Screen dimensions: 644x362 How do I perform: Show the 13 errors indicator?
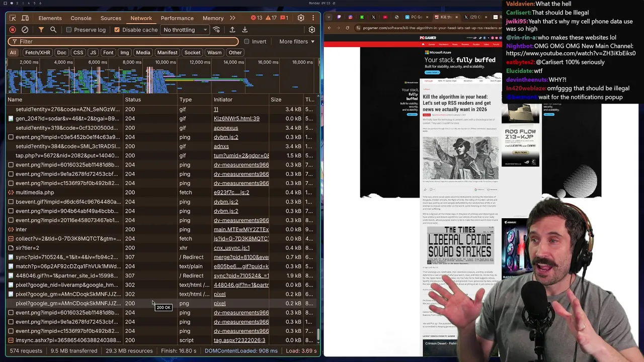257,18
